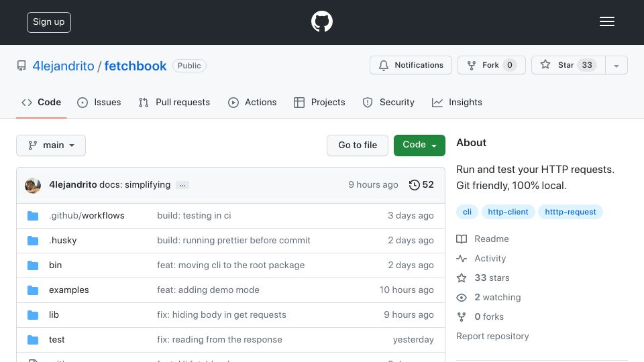644x362 pixels.
Task: Click the .husky folder icon
Action: (33, 241)
